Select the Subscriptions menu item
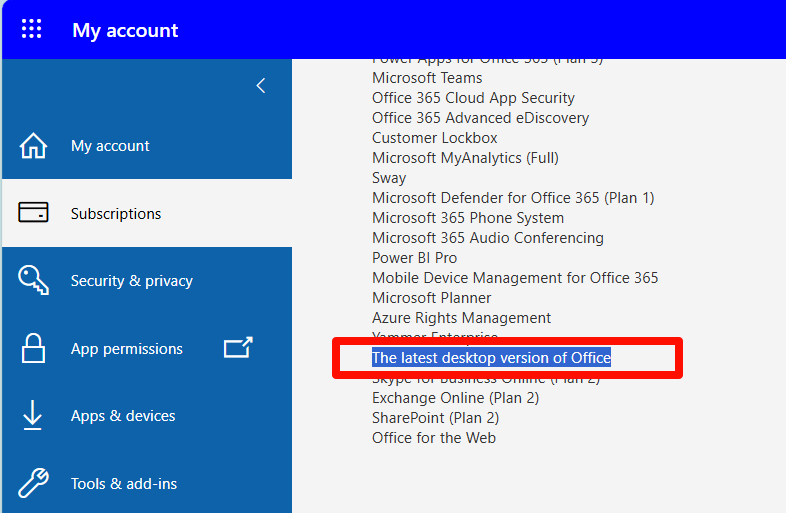This screenshot has width=786, height=513. (116, 214)
